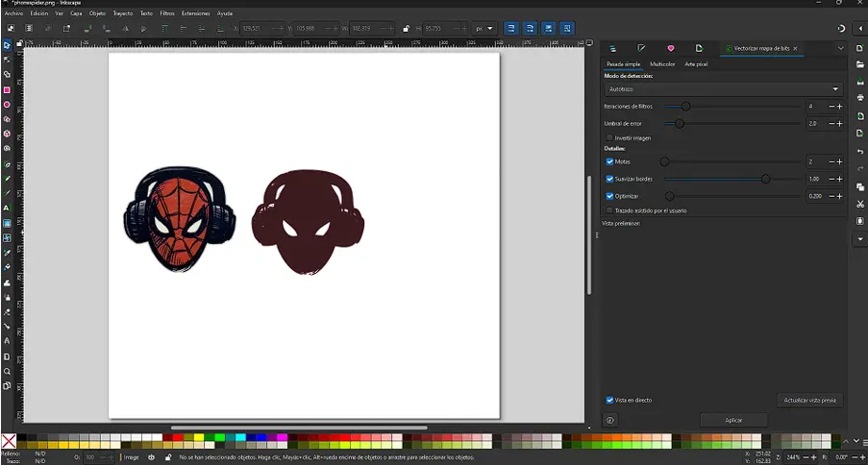The width and height of the screenshot is (868, 465).
Task: Switch to the Multicolor tab
Action: pyautogui.click(x=662, y=64)
